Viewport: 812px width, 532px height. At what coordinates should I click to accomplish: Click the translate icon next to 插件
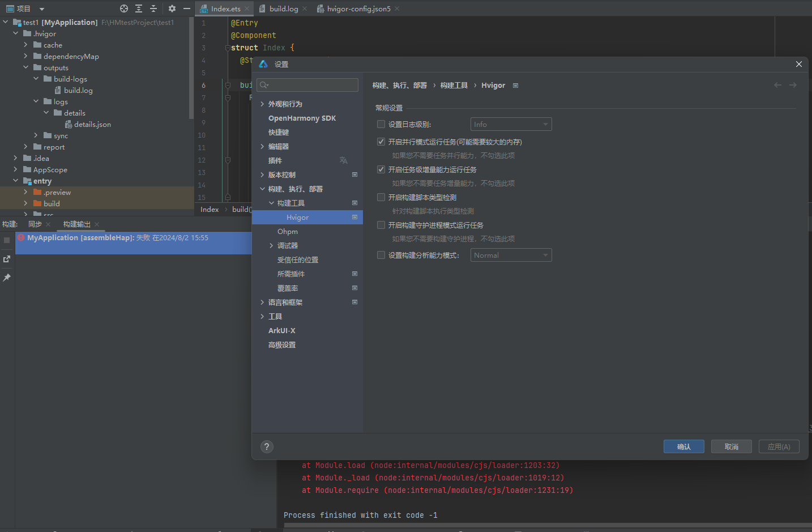click(343, 160)
